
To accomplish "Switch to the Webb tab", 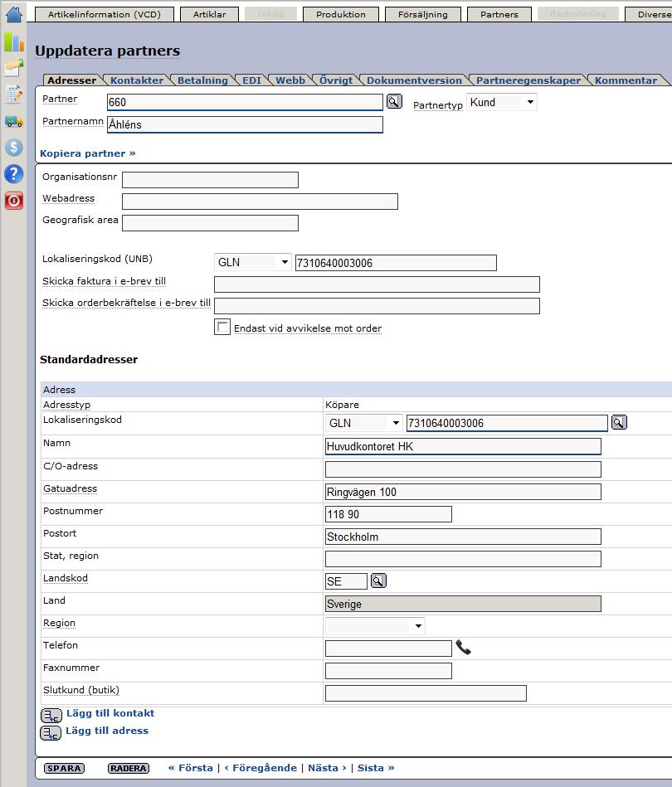I will click(x=290, y=80).
